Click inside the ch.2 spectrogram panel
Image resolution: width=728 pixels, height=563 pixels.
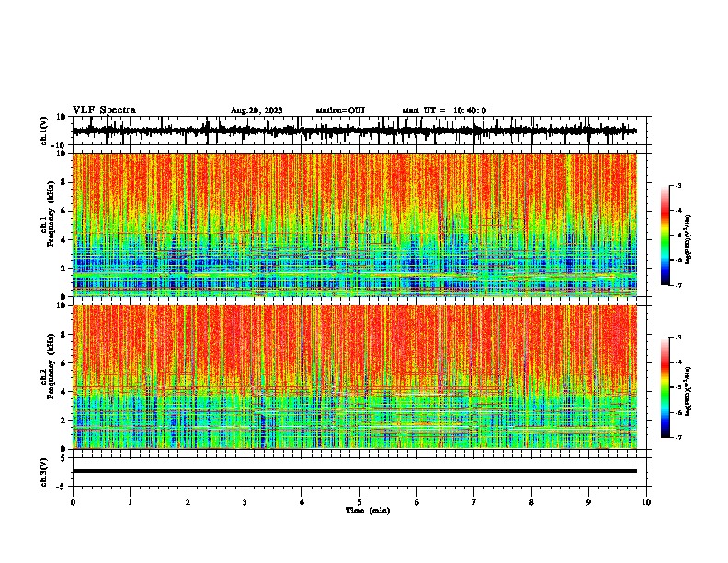click(354, 377)
